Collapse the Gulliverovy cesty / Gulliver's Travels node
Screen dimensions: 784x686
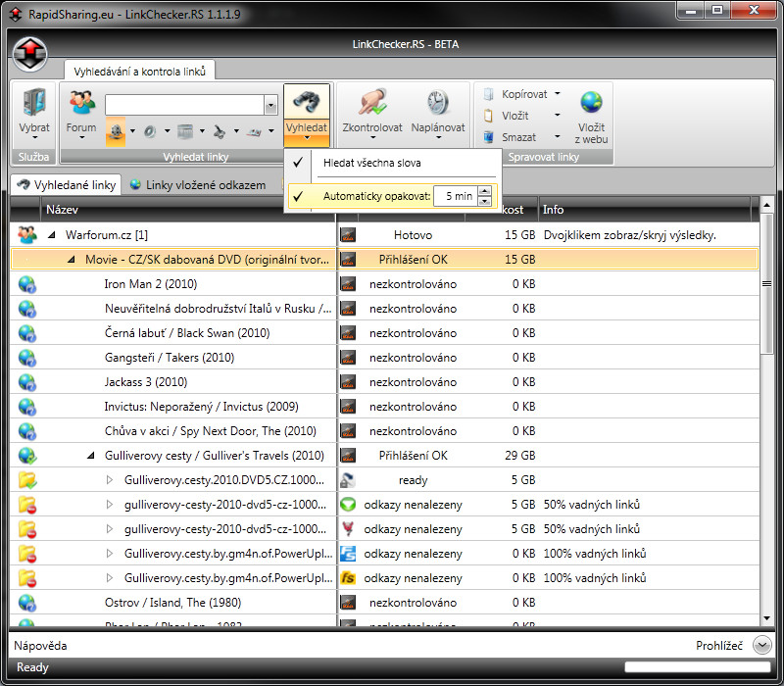(x=91, y=456)
